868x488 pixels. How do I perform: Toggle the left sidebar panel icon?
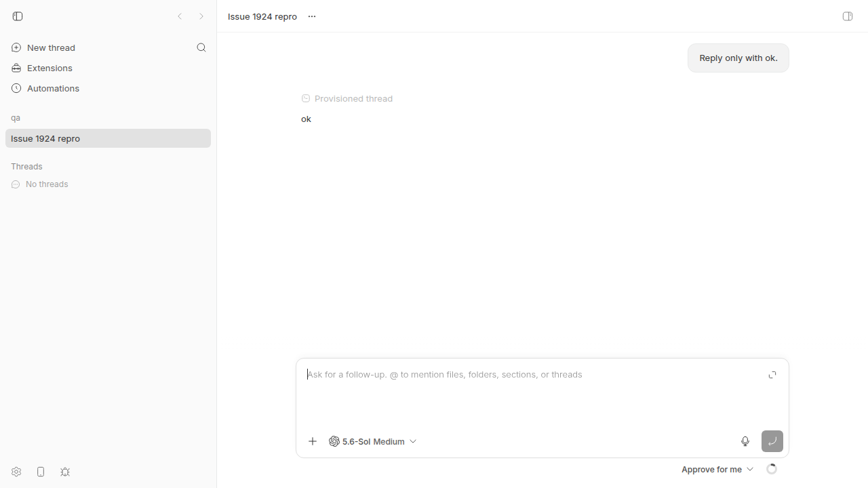coord(18,16)
